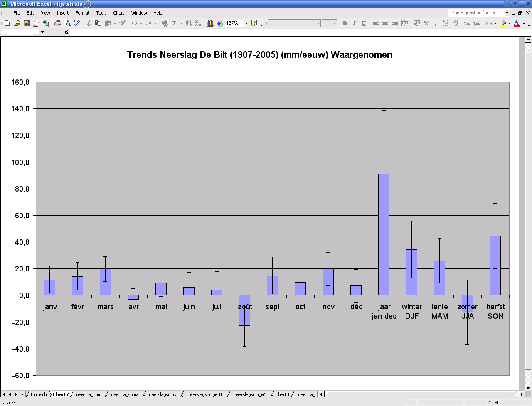Switch to the neerslagsom sheet tab
This screenshot has height=406, width=532.
[x=89, y=394]
